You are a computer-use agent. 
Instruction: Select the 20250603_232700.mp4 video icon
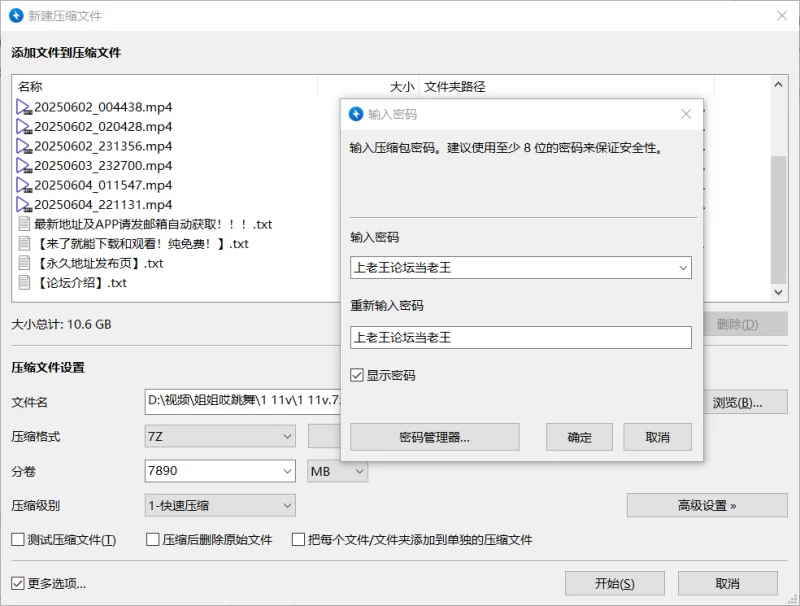click(24, 165)
